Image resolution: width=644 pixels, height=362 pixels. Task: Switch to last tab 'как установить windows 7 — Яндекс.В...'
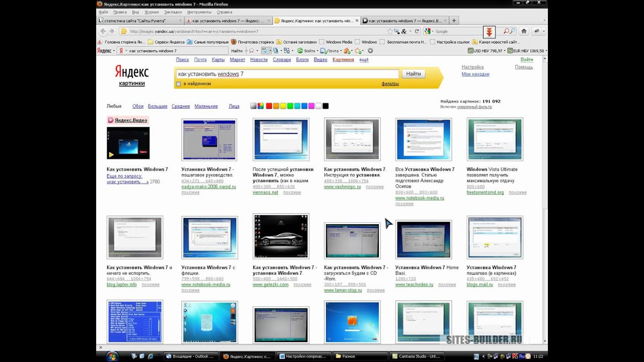404,21
